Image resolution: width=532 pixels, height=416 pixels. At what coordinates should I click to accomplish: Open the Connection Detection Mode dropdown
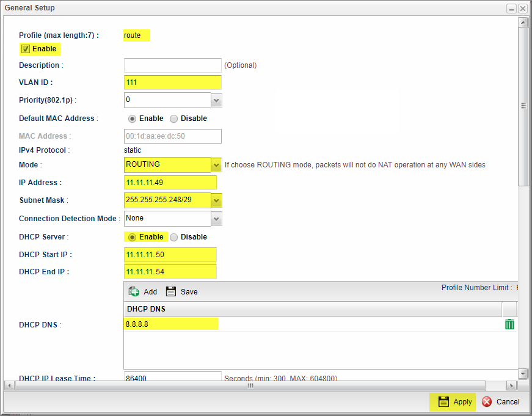pos(216,218)
